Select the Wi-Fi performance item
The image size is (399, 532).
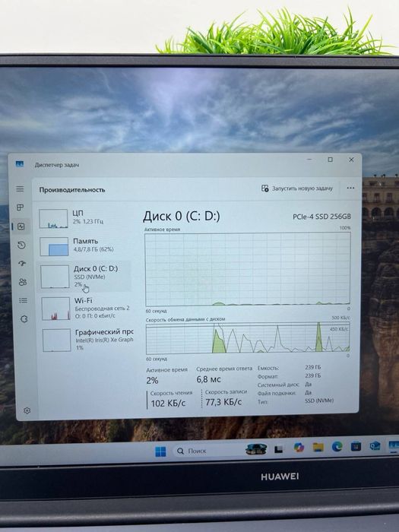87,308
